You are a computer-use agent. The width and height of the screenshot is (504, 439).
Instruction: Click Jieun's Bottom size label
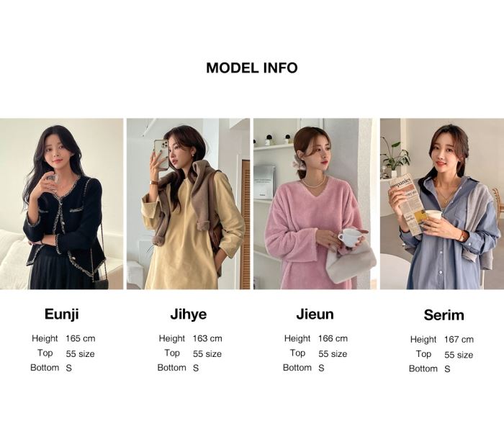tap(297, 367)
